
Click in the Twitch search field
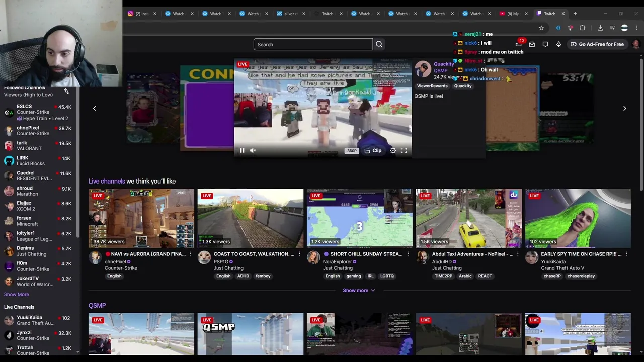click(313, 44)
